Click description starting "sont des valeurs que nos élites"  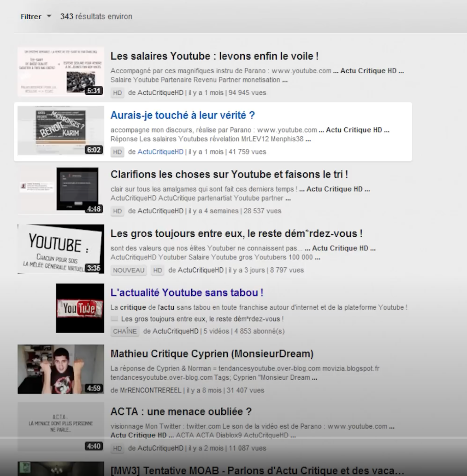[243, 253]
